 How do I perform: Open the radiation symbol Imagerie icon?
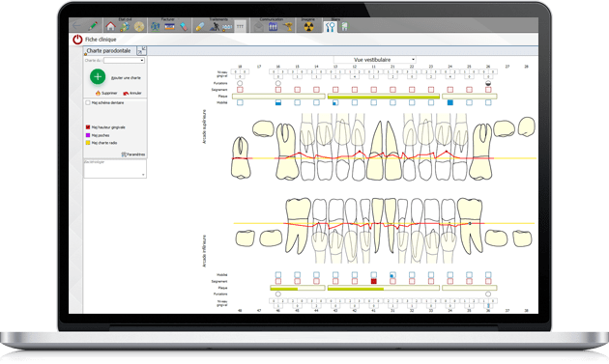click(x=308, y=26)
